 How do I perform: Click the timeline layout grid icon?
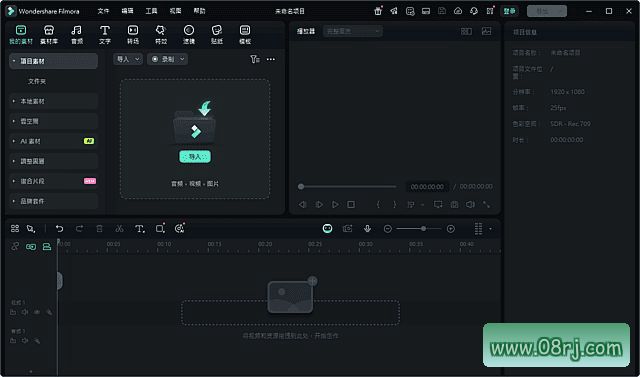[x=15, y=228]
